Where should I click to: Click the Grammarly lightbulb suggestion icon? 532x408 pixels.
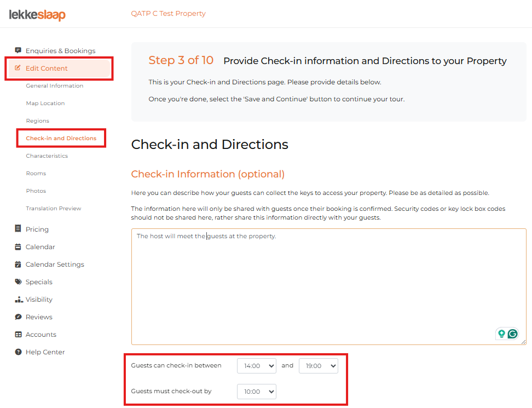tap(501, 334)
